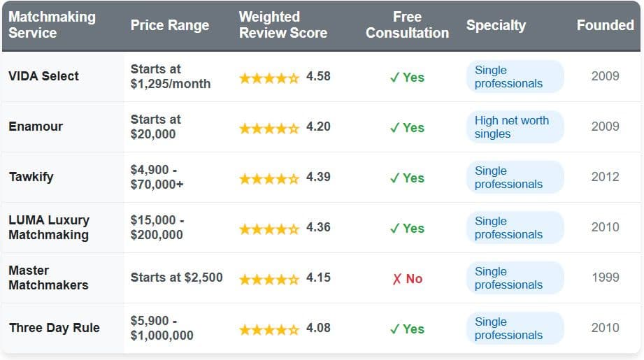Sort by Matchmaking Service column header
Image resolution: width=644 pixels, height=360 pixels.
(52, 25)
